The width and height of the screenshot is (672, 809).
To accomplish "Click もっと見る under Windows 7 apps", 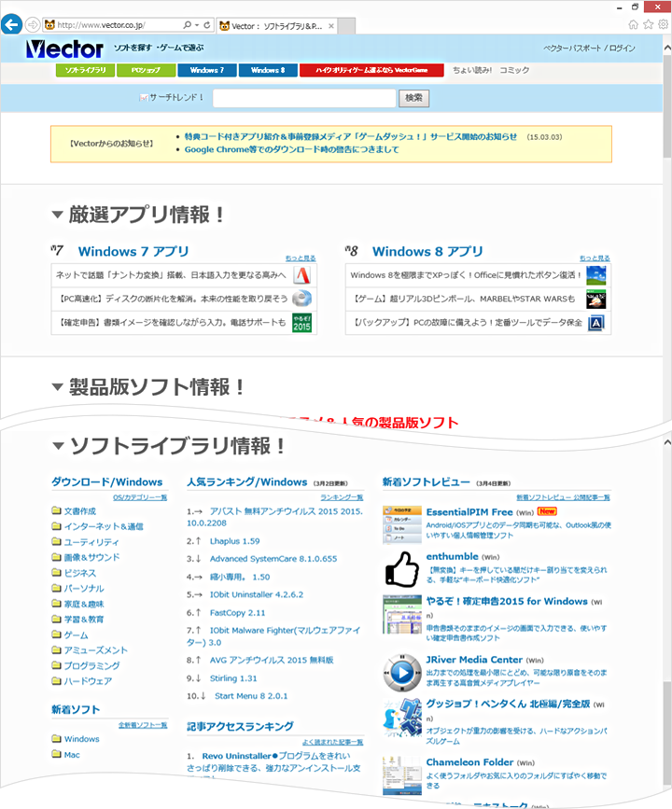I will [301, 258].
